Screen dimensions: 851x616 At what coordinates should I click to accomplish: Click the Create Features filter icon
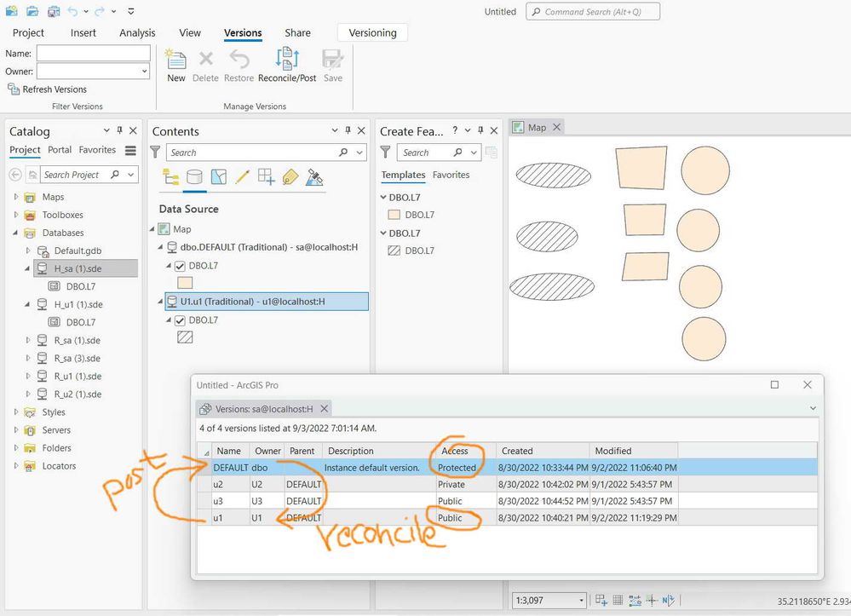point(385,152)
